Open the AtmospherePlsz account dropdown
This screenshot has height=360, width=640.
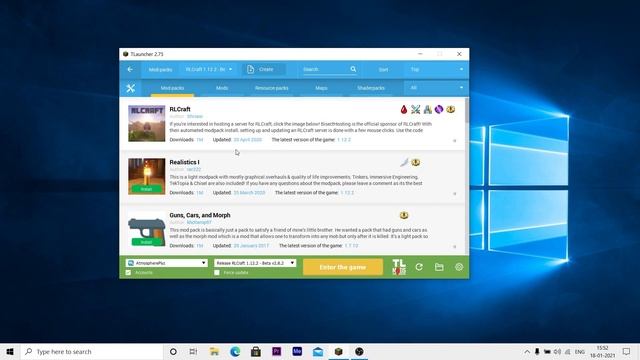tap(167, 263)
